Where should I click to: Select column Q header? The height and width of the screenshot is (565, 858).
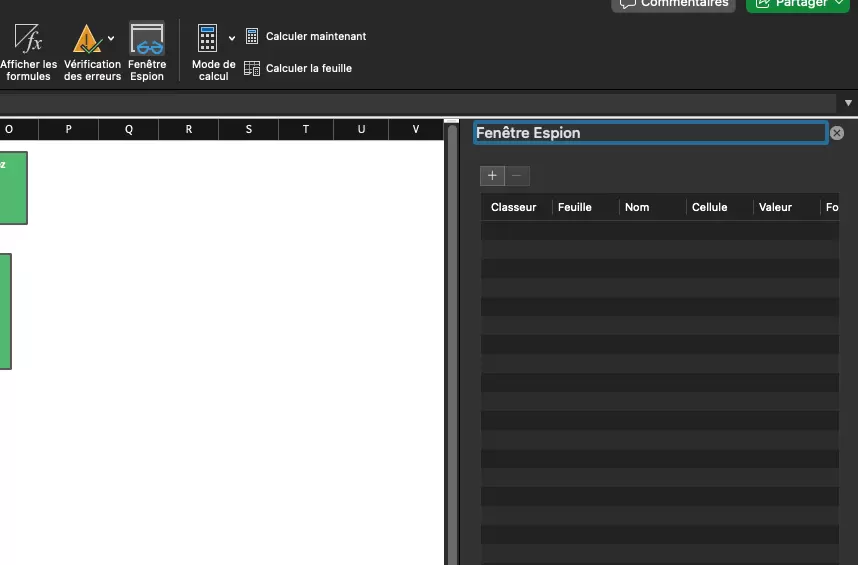click(129, 130)
